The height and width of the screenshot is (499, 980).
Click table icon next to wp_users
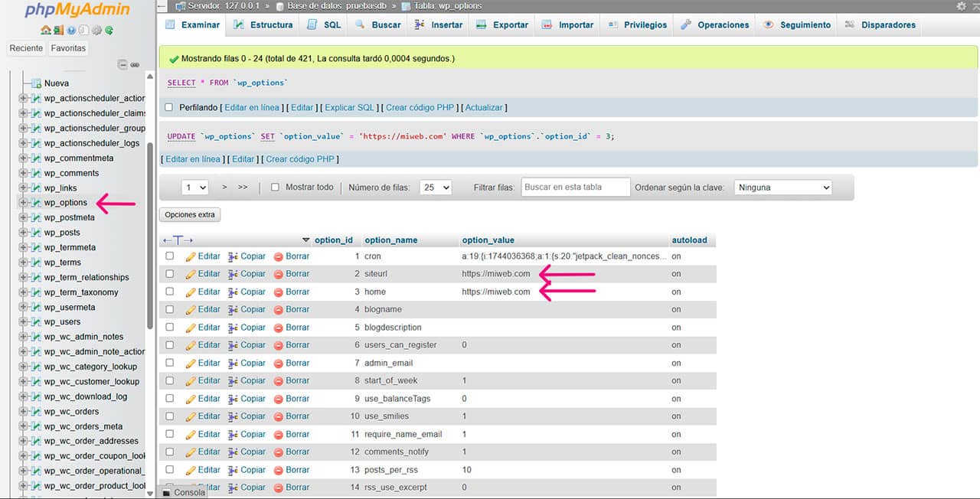pyautogui.click(x=35, y=322)
